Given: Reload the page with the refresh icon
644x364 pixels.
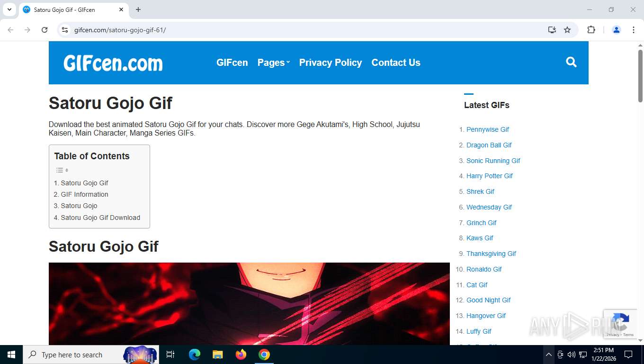Looking at the screenshot, I should 45,30.
